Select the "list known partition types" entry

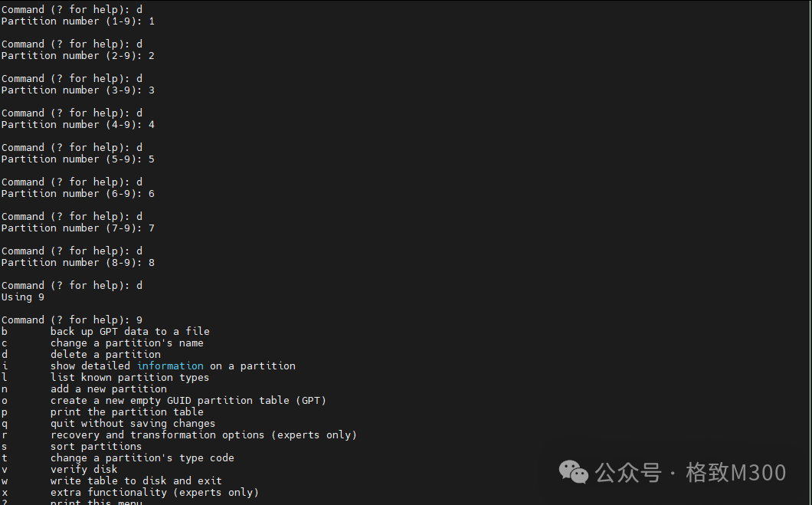pos(129,377)
